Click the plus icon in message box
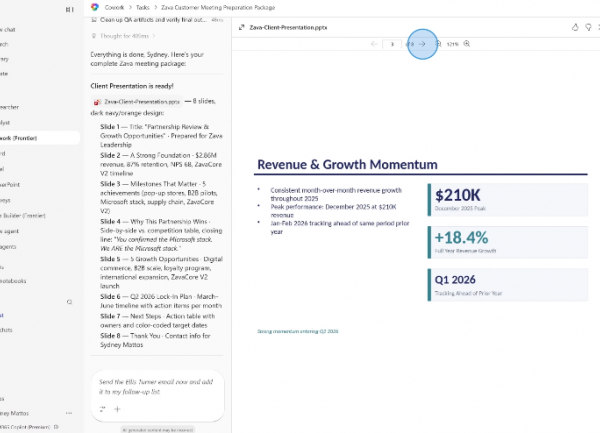Screen dimensions: 600x433 pyautogui.click(x=116, y=409)
